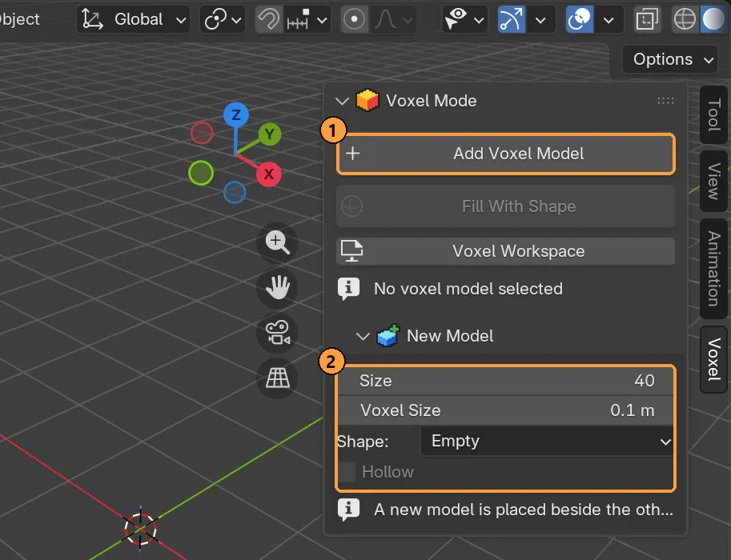Open the proportional editing falloff dropdown
This screenshot has height=560, width=731.
(x=393, y=19)
